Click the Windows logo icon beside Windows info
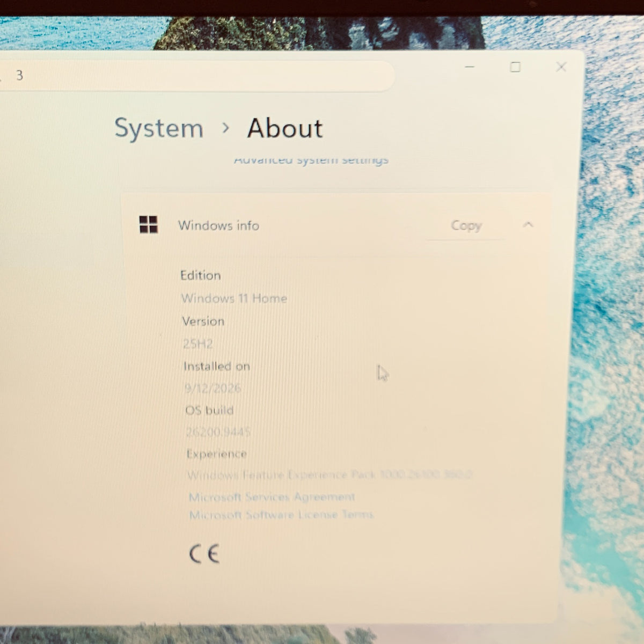This screenshot has width=644, height=644. coord(149,225)
